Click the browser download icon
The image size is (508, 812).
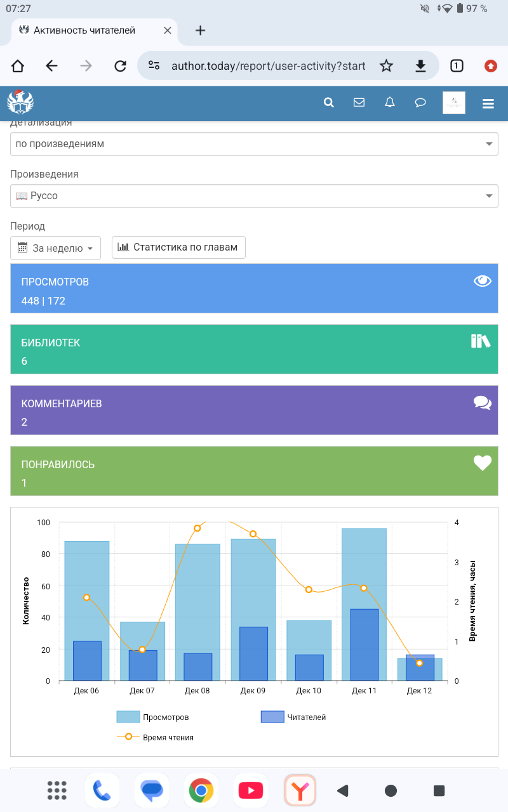click(x=420, y=66)
